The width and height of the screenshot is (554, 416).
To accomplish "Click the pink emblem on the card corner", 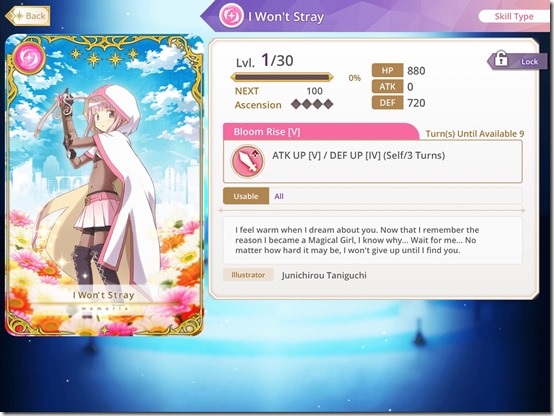I will point(29,57).
